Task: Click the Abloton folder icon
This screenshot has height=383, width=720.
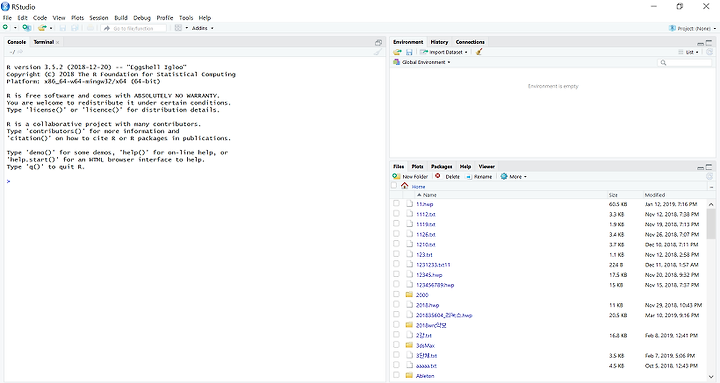Action: [409, 375]
